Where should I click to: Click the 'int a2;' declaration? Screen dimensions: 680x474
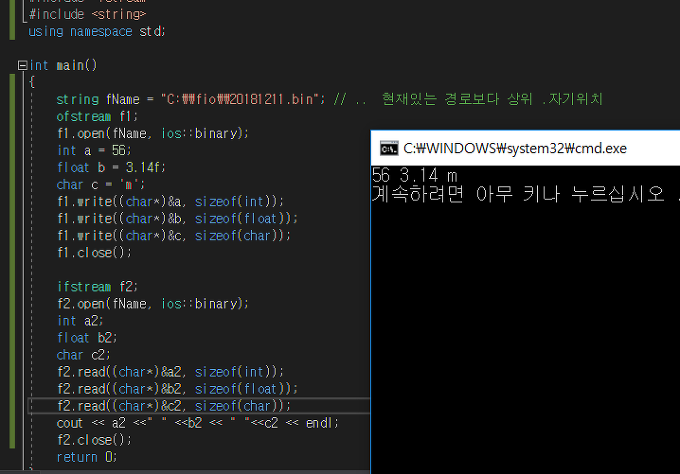coord(80,321)
